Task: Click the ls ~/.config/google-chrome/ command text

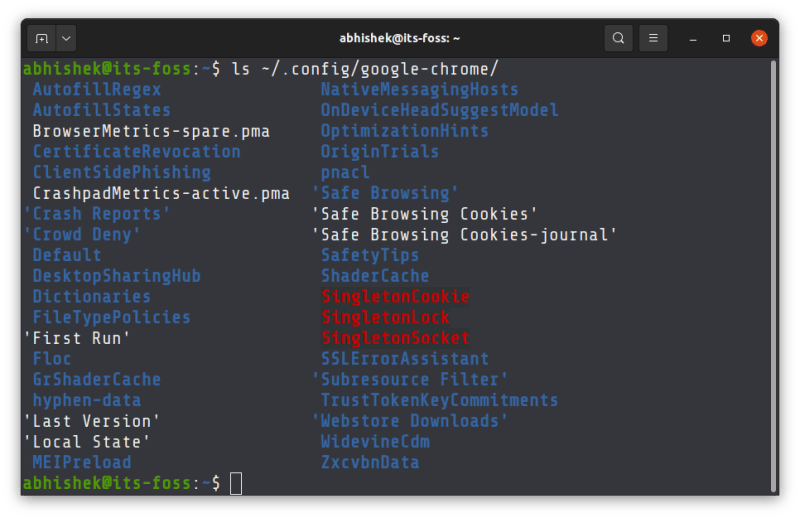Action: pos(365,69)
